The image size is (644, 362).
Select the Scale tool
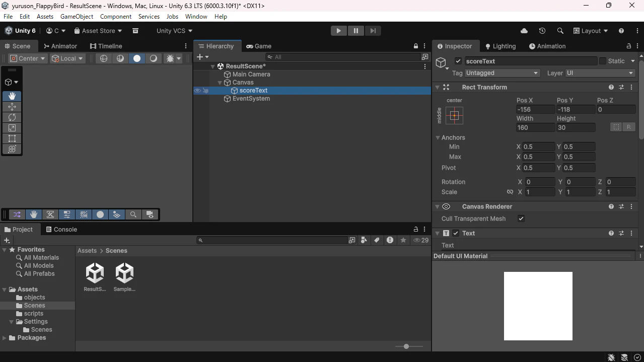coord(12,128)
